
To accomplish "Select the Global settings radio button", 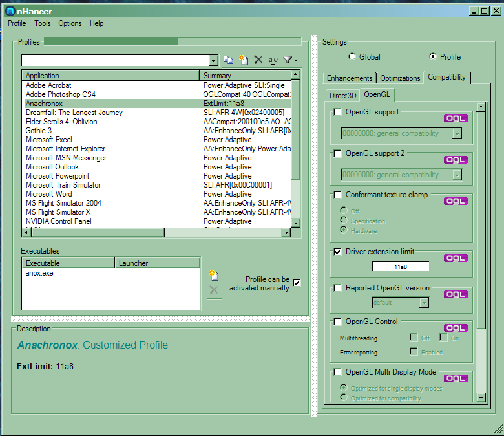I will [x=352, y=57].
